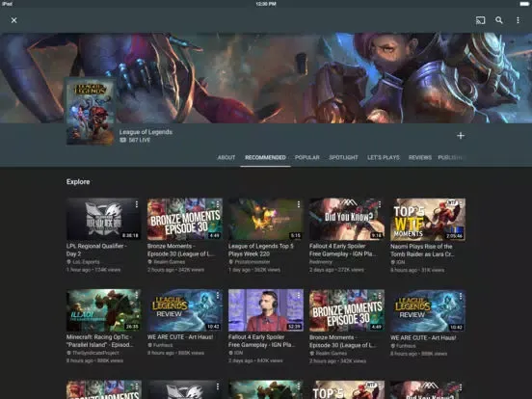
Task: Open the SPOTLIGHT tab
Action: tap(343, 157)
